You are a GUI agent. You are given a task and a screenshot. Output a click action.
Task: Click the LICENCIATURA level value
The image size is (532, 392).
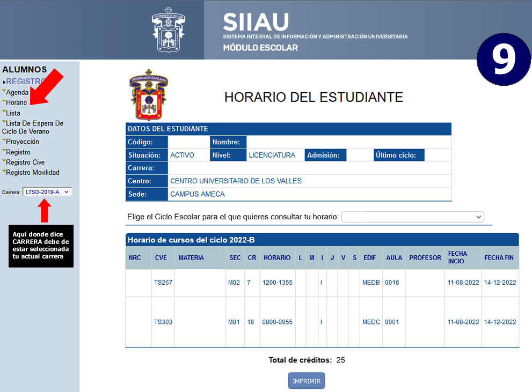tap(272, 155)
